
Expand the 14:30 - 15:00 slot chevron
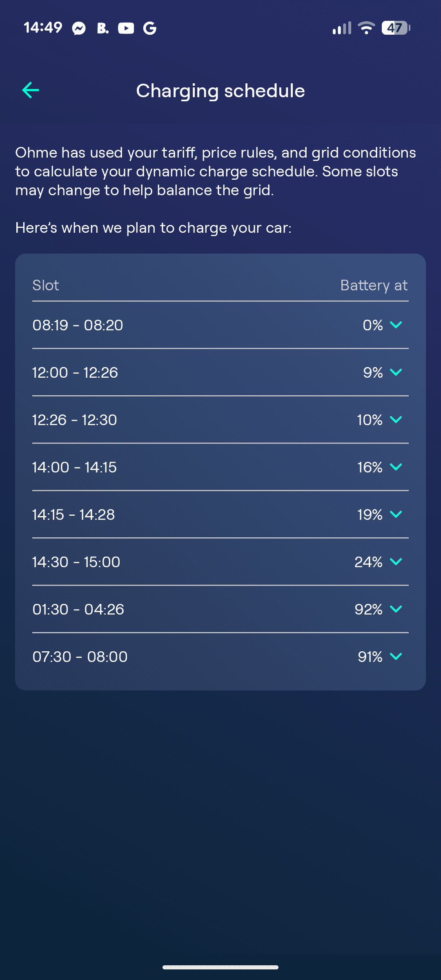[396, 562]
